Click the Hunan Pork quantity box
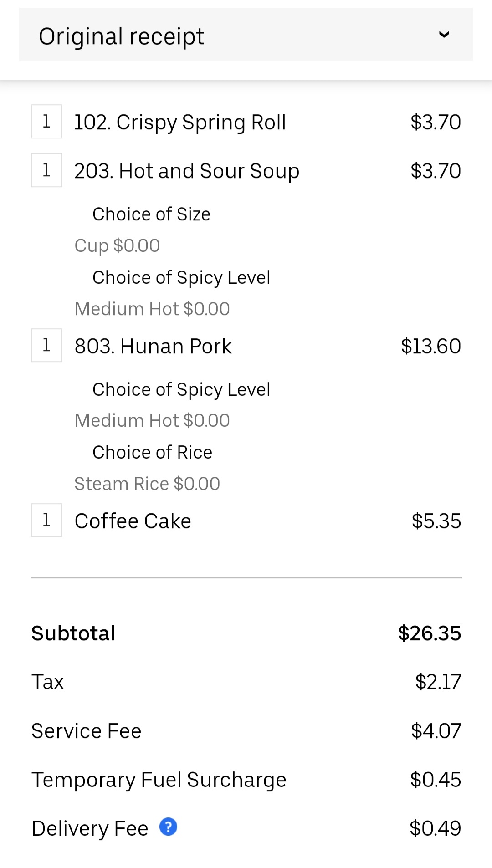 coord(46,345)
